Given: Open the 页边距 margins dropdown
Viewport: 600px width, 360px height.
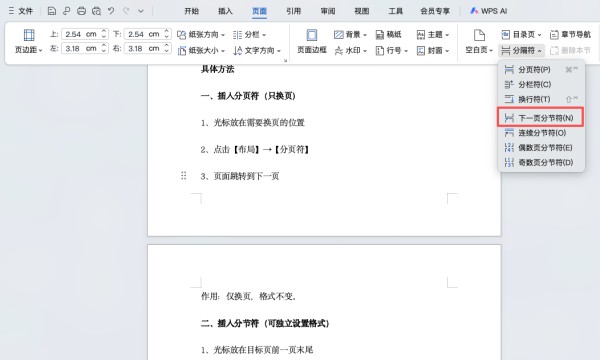Looking at the screenshot, I should click(x=29, y=41).
